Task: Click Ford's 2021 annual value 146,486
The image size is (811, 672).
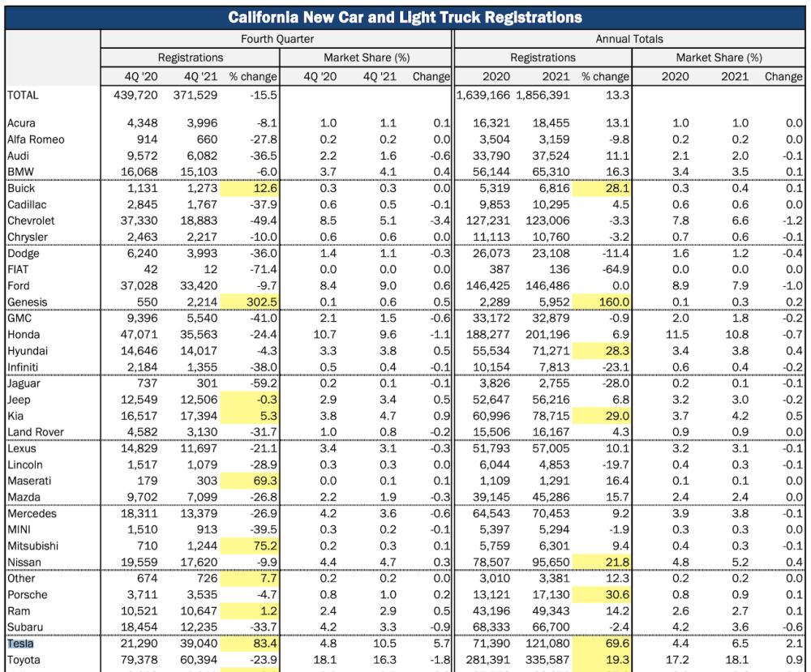Action: [x=547, y=286]
